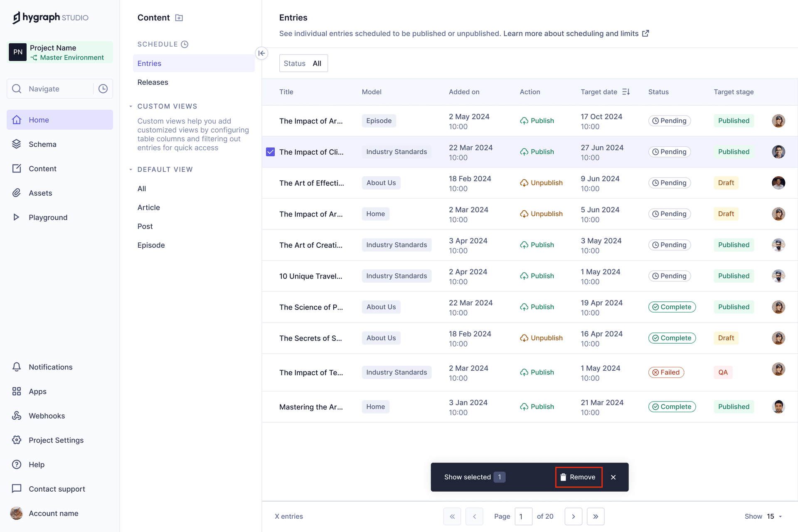Screen dimensions: 798x532
Task: Click the Content edit icon in sidebar
Action: pos(17,169)
